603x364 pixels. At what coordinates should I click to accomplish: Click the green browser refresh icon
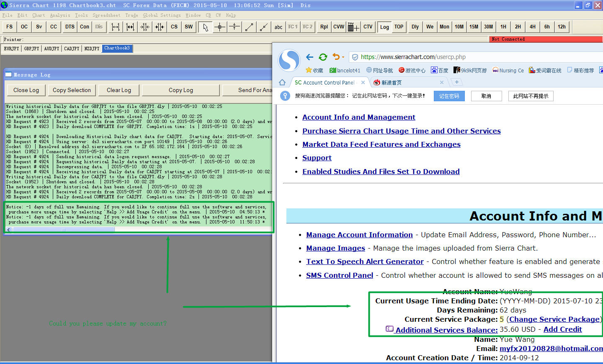(323, 57)
